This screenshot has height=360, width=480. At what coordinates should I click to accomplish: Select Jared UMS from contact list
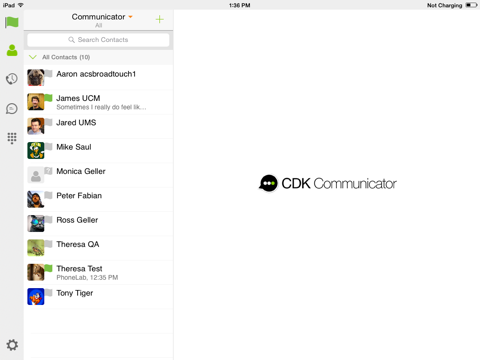pos(99,126)
